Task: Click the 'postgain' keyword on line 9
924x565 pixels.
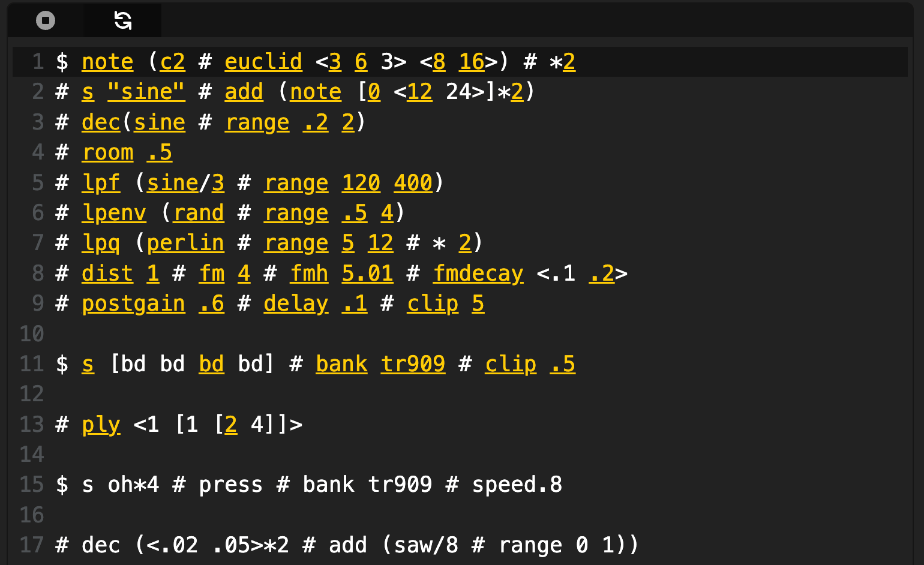Action: (x=133, y=303)
